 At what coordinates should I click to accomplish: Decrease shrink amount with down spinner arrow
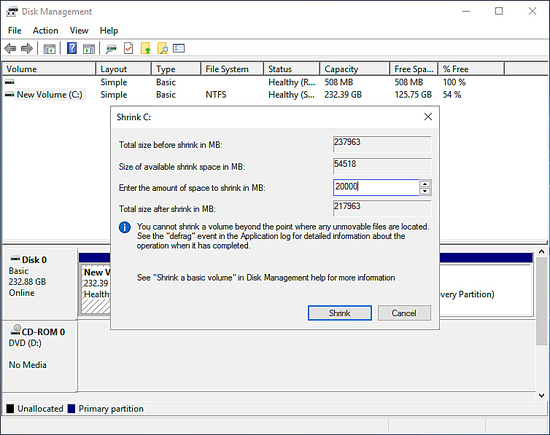pos(425,191)
